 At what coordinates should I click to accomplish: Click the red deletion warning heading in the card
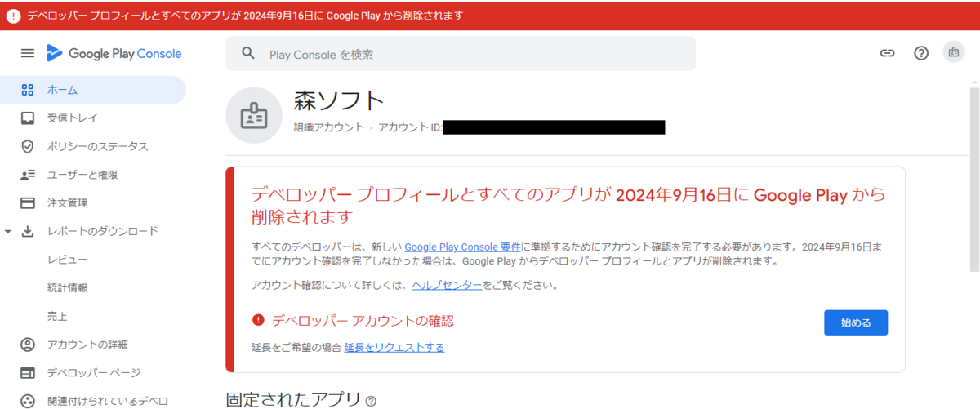568,206
